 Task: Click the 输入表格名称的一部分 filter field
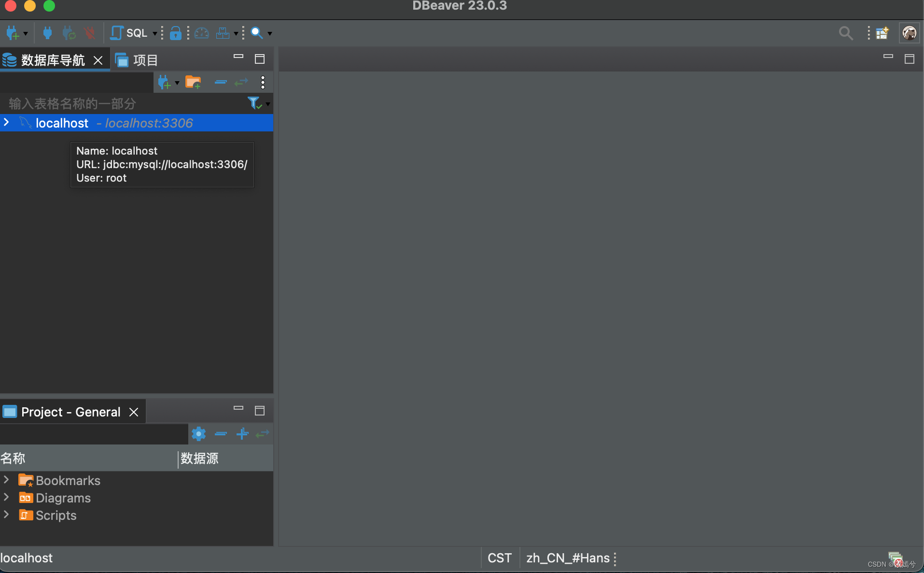click(x=123, y=103)
